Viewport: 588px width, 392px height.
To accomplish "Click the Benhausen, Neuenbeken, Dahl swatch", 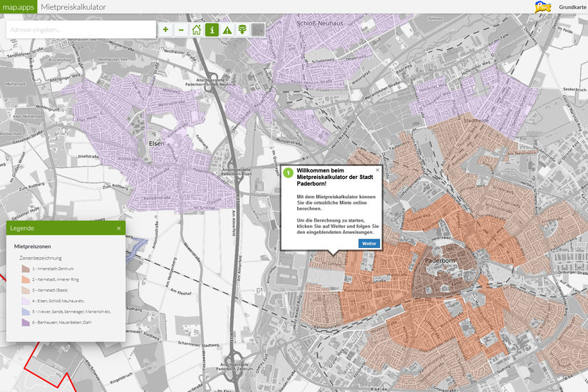I will coord(26,322).
